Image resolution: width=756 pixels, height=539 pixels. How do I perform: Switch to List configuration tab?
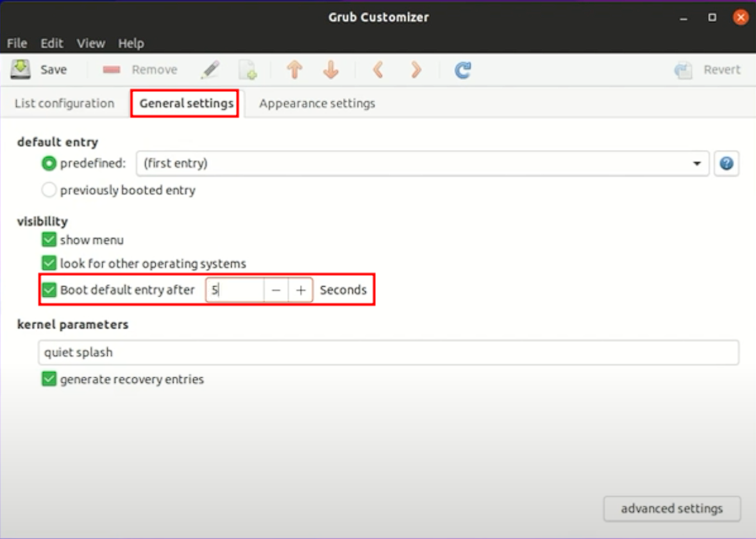[65, 103]
